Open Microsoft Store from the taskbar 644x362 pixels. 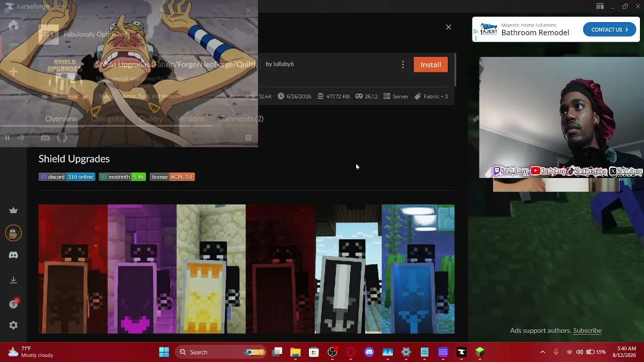[x=314, y=352]
